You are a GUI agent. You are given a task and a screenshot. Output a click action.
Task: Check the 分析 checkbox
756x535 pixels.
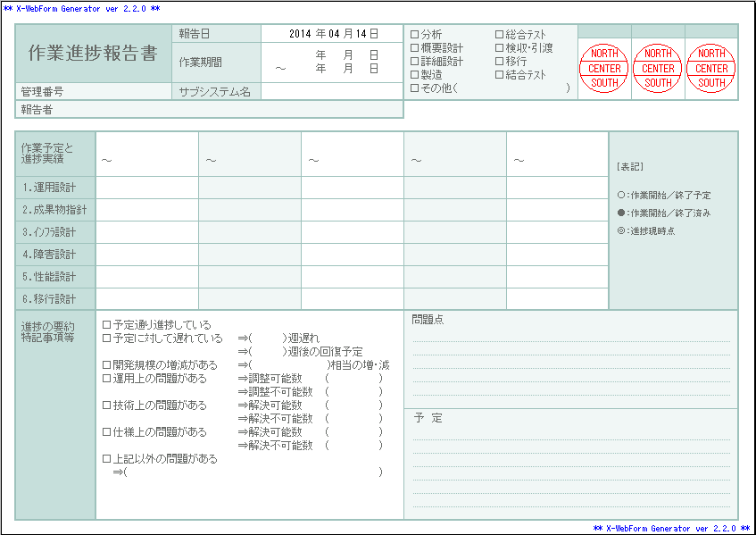(x=414, y=35)
